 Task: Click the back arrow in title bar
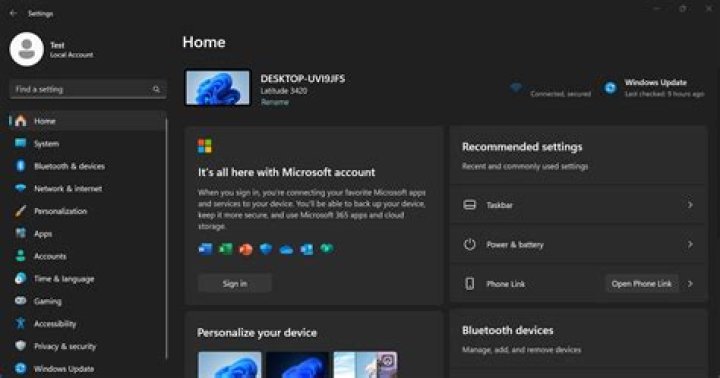(x=13, y=14)
